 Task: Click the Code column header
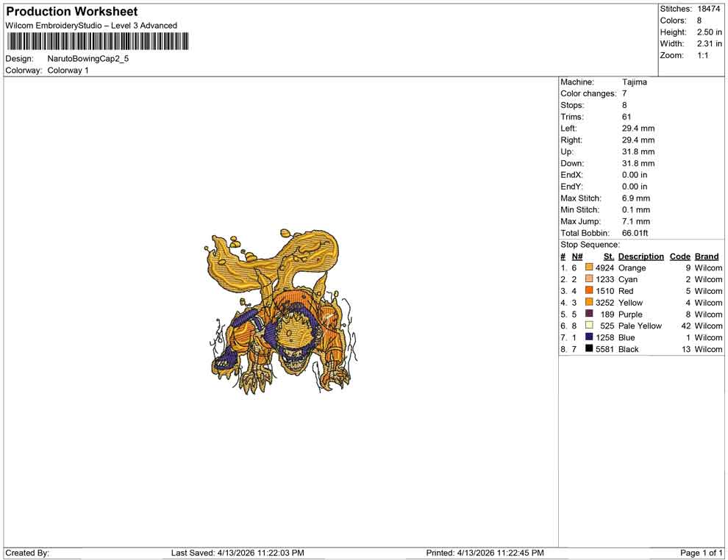point(679,256)
